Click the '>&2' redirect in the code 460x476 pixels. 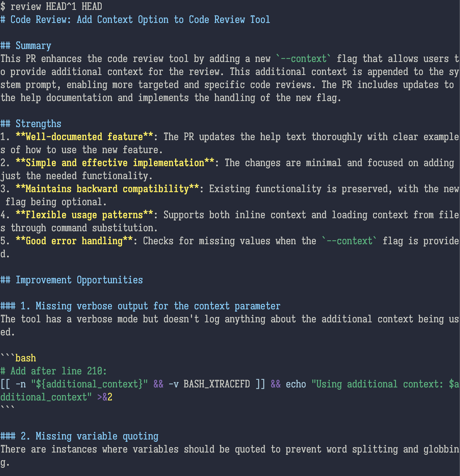105,397
